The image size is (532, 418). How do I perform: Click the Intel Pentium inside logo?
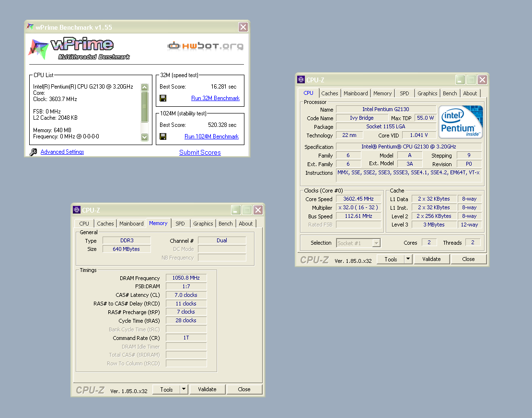pos(461,122)
